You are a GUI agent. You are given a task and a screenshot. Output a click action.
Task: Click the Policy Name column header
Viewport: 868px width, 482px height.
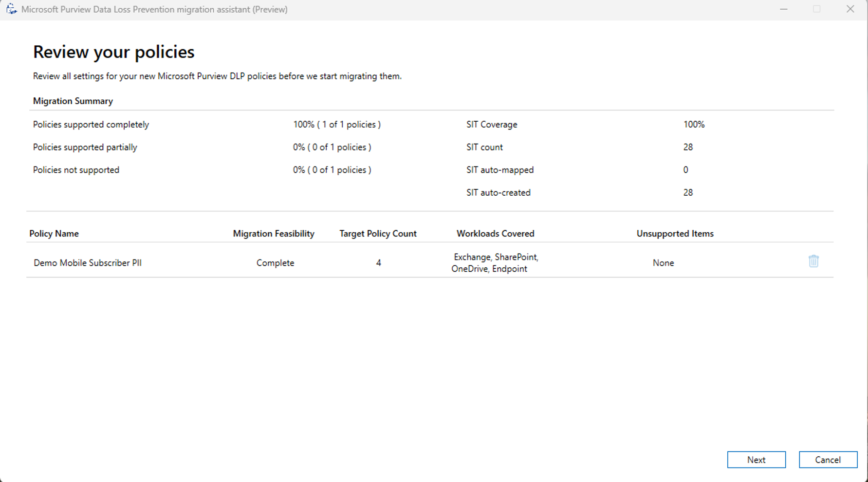pos(54,233)
